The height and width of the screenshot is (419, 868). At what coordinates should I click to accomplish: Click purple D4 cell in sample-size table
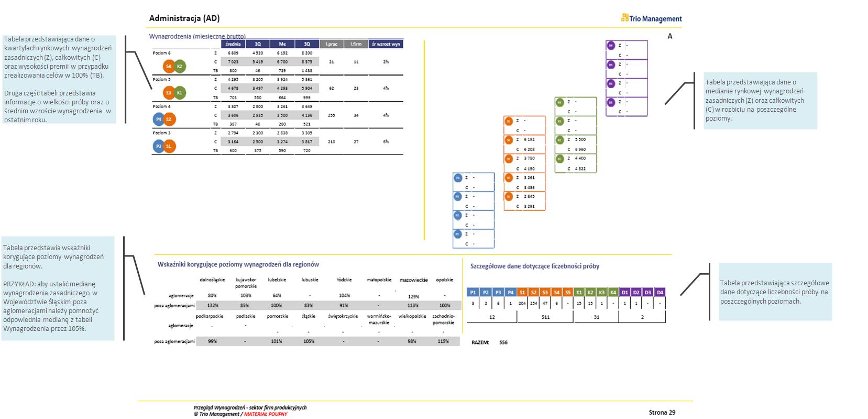(x=660, y=292)
